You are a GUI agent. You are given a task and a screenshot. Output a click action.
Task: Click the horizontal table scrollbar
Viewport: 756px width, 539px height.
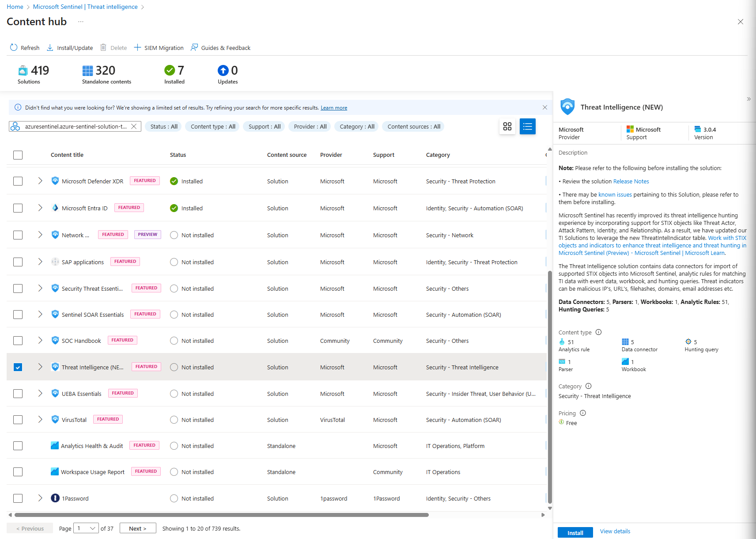pyautogui.click(x=222, y=515)
